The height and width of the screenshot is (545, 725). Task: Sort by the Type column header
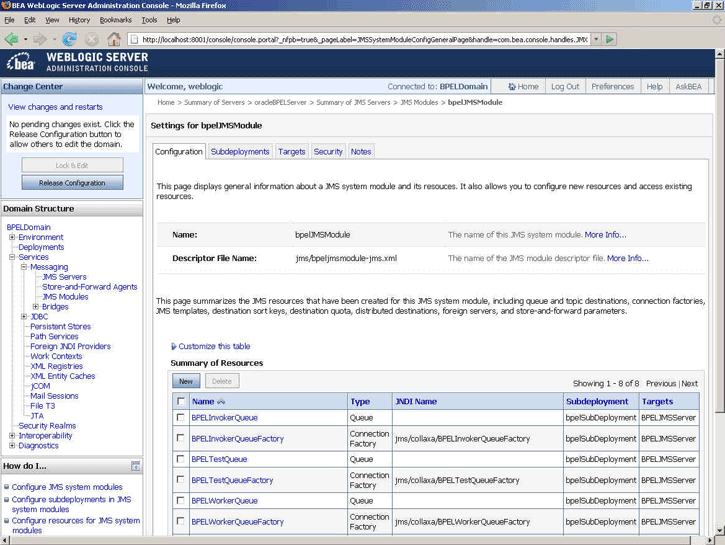pyautogui.click(x=360, y=402)
